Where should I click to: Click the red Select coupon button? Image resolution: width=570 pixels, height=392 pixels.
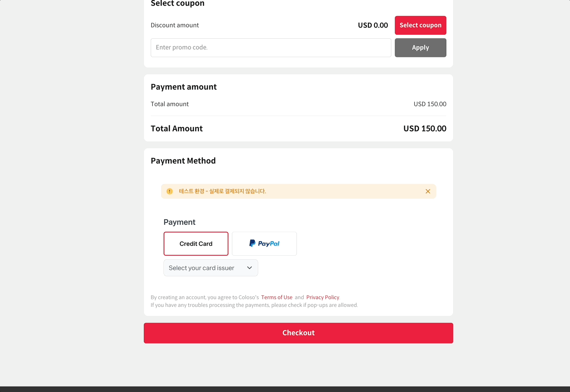(x=420, y=25)
